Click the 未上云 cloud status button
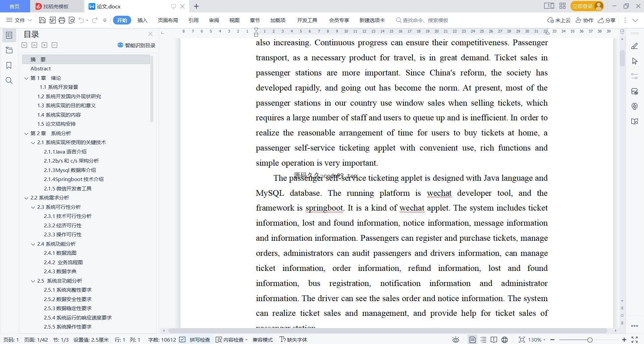 [x=559, y=20]
